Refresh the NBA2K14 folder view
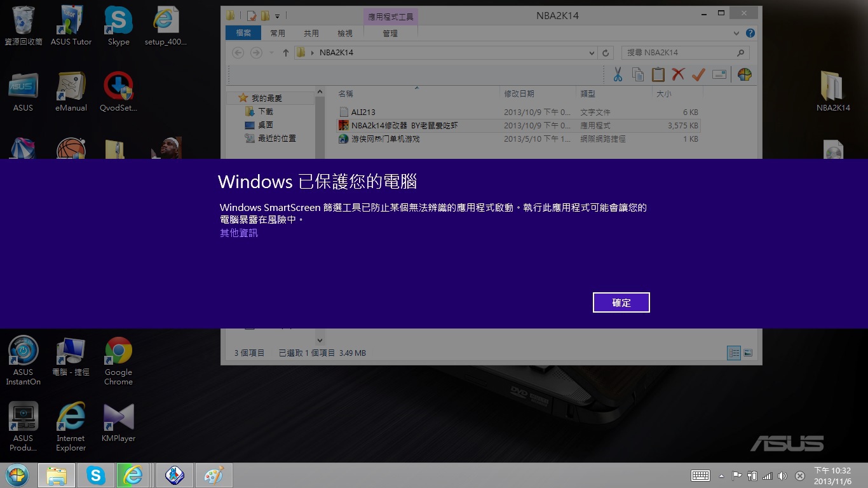The image size is (868, 488). point(606,53)
